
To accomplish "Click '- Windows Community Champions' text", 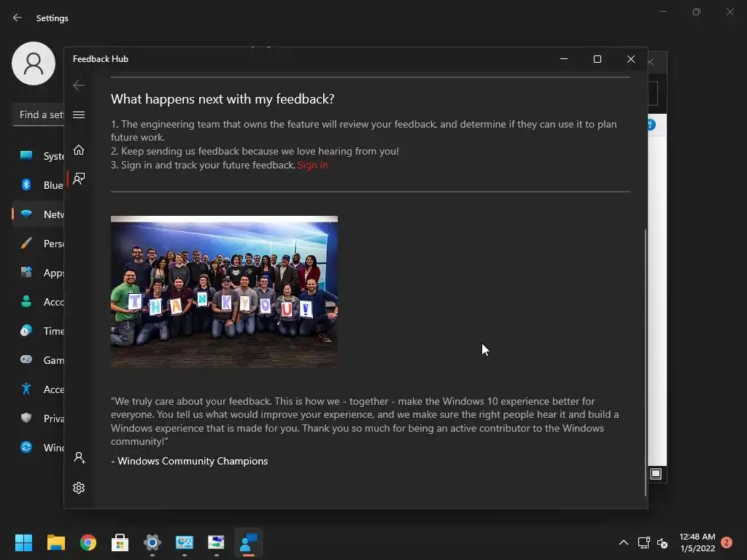I will 190,461.
